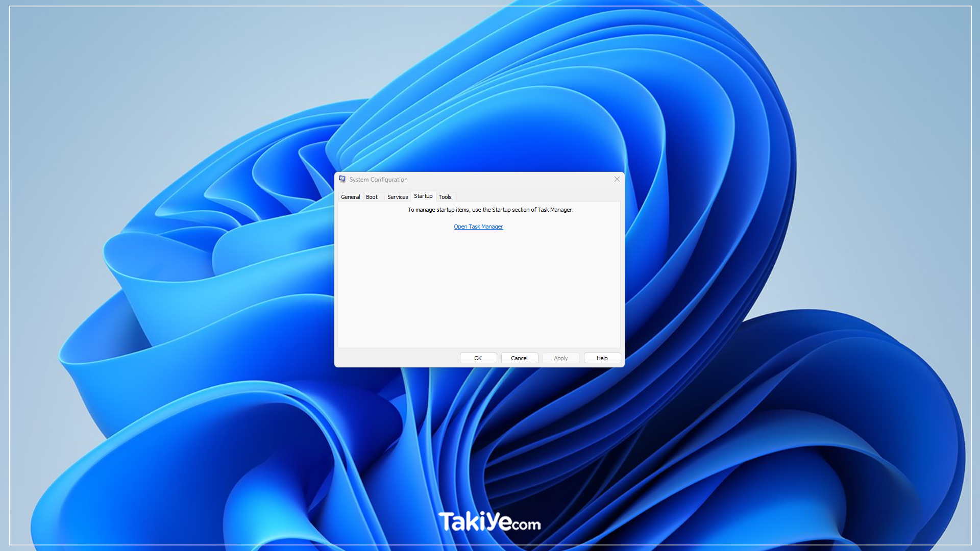
Task: Click the Cancel button
Action: click(519, 358)
